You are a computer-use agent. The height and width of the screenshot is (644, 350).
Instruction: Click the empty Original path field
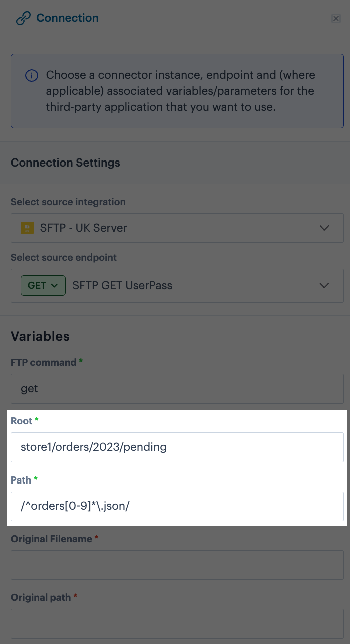pyautogui.click(x=177, y=624)
